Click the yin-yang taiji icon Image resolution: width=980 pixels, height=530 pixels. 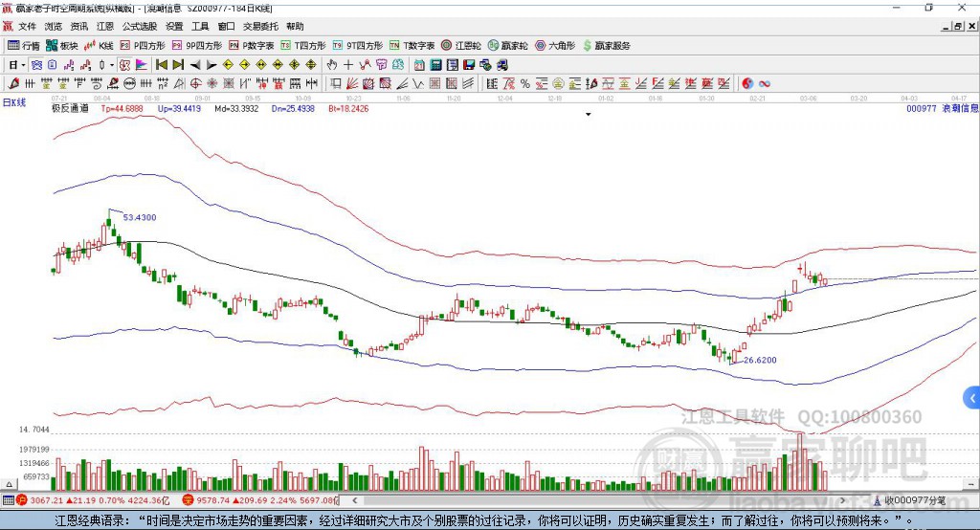(x=747, y=84)
